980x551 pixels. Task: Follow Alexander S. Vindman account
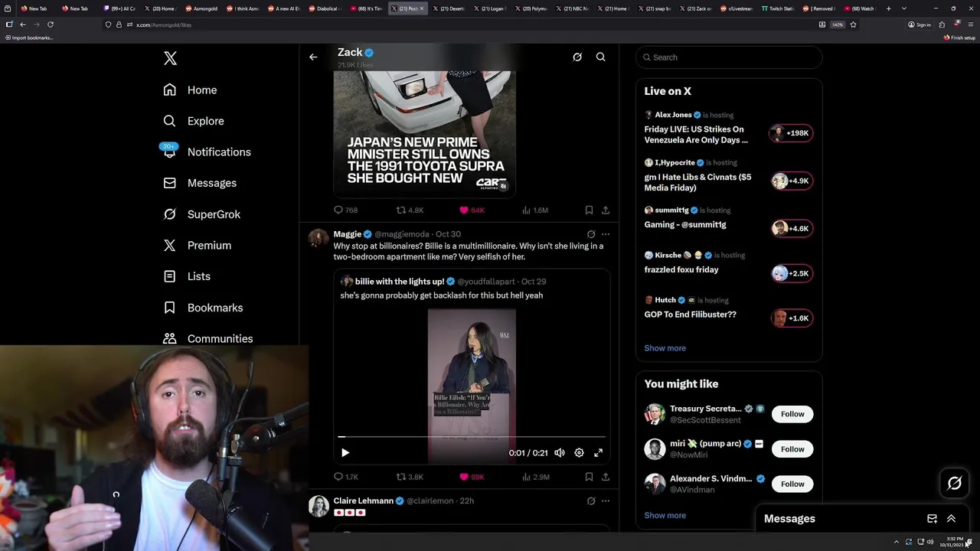click(792, 484)
